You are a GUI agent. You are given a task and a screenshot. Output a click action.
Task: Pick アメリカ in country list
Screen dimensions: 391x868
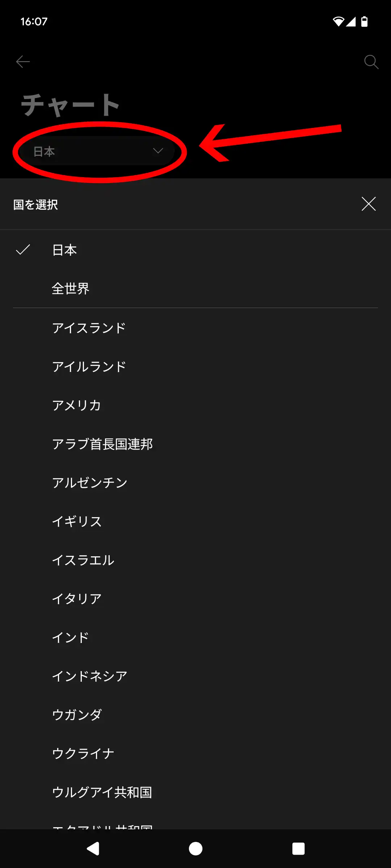(x=77, y=405)
